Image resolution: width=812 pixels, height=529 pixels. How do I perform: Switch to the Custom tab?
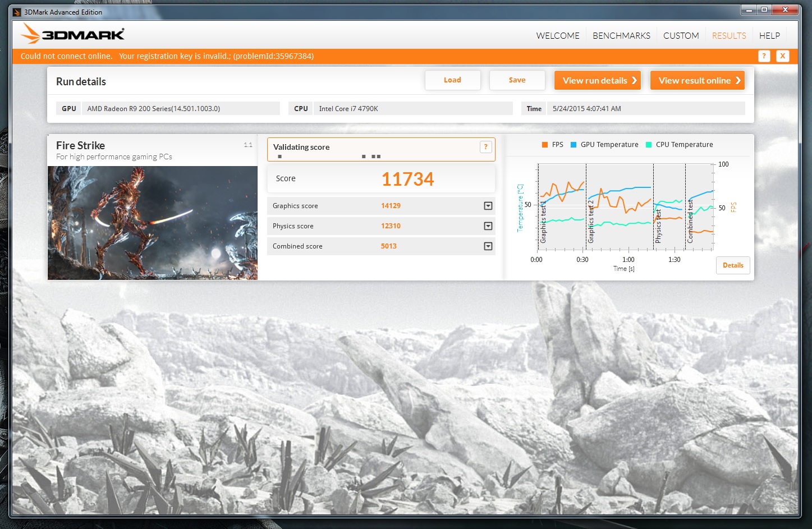point(681,35)
